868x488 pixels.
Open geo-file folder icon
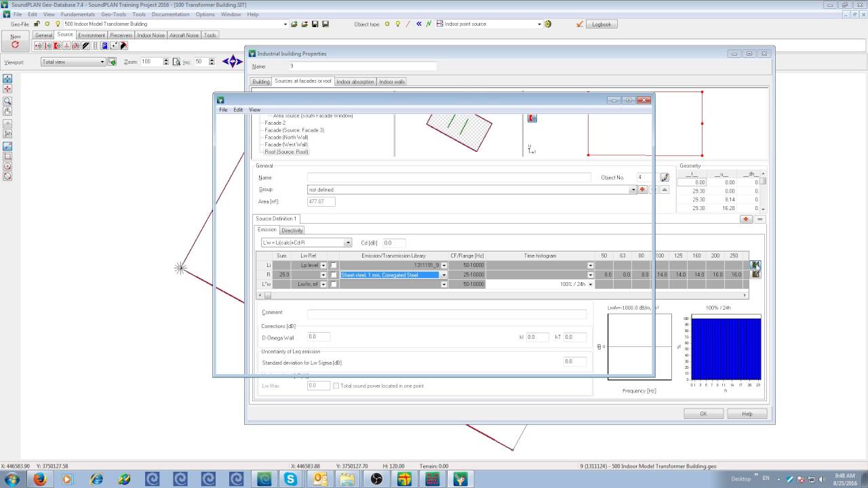point(294,24)
